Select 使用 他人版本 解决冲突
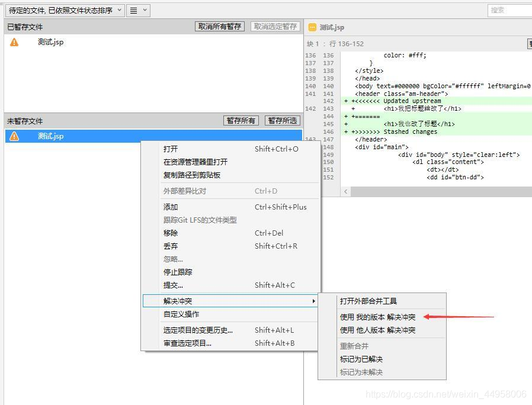Screen dimensions: 532x405 point(377,330)
